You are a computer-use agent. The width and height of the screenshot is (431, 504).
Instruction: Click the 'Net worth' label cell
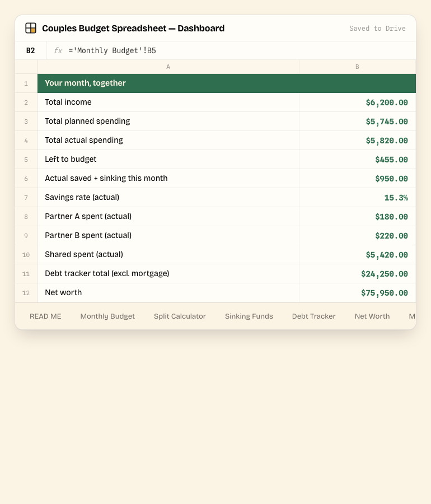[x=168, y=293]
